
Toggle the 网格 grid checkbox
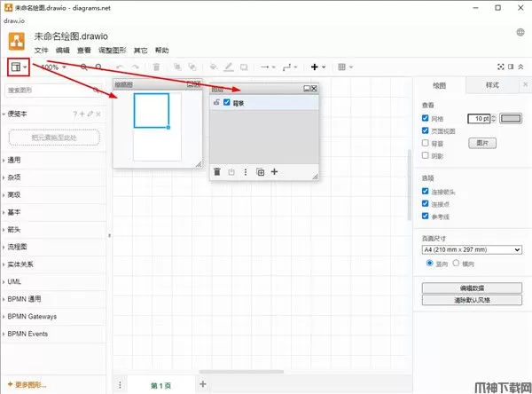click(426, 118)
